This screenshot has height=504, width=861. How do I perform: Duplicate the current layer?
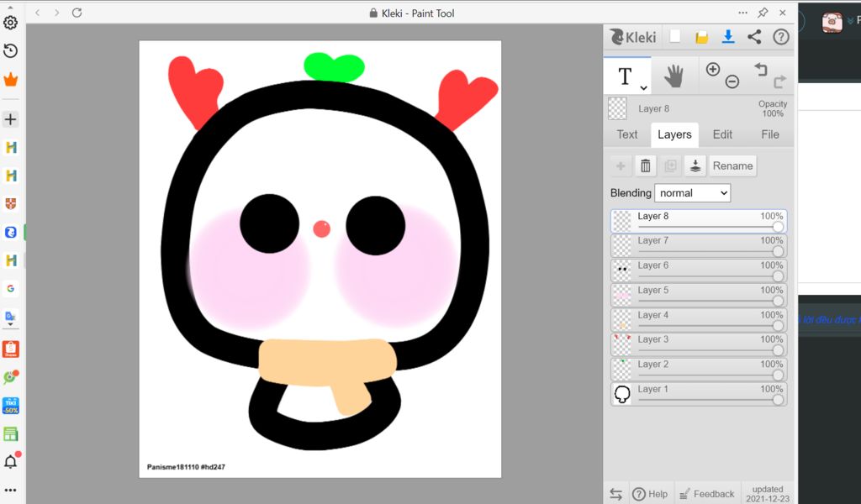(670, 165)
